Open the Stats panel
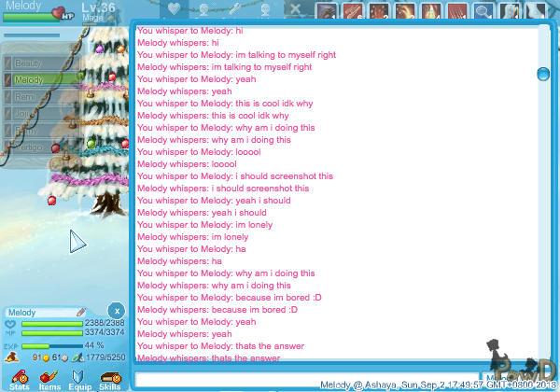Viewport: 560px width, 392px height. (19, 377)
